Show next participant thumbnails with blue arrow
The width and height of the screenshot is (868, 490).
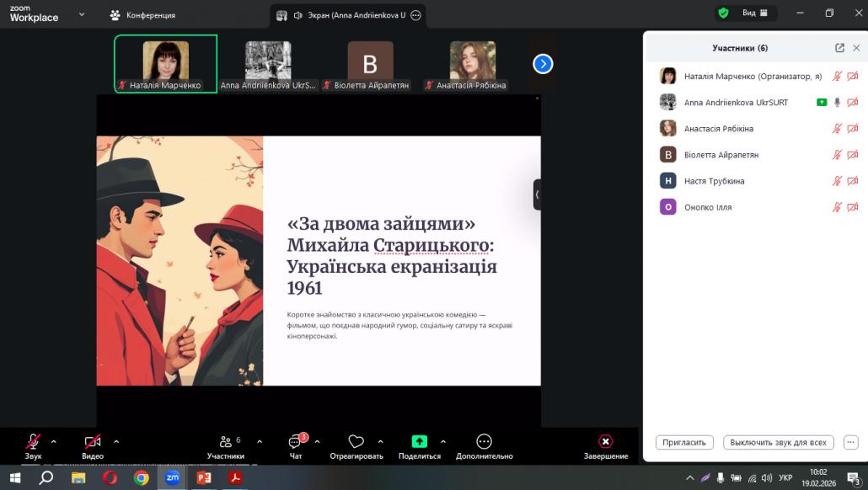(x=543, y=63)
